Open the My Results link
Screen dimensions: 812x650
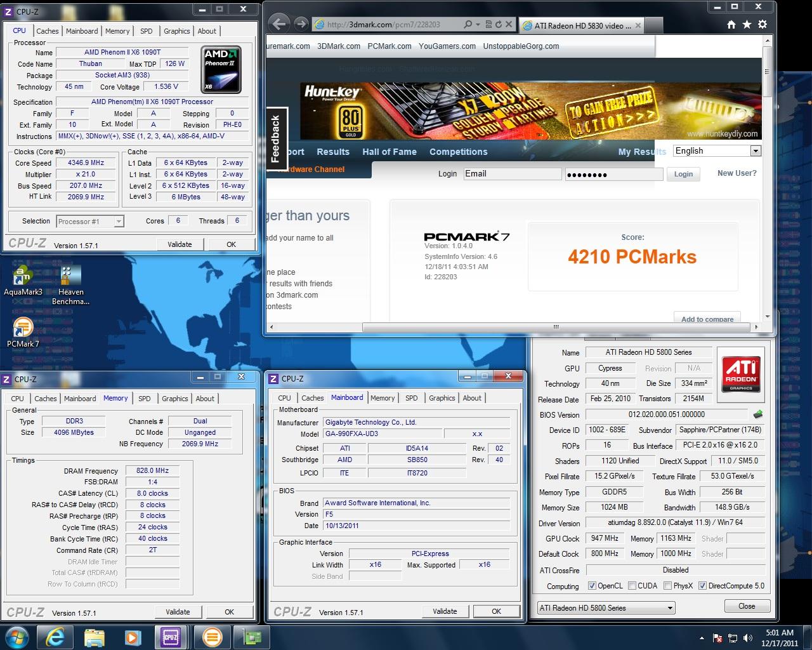point(641,152)
